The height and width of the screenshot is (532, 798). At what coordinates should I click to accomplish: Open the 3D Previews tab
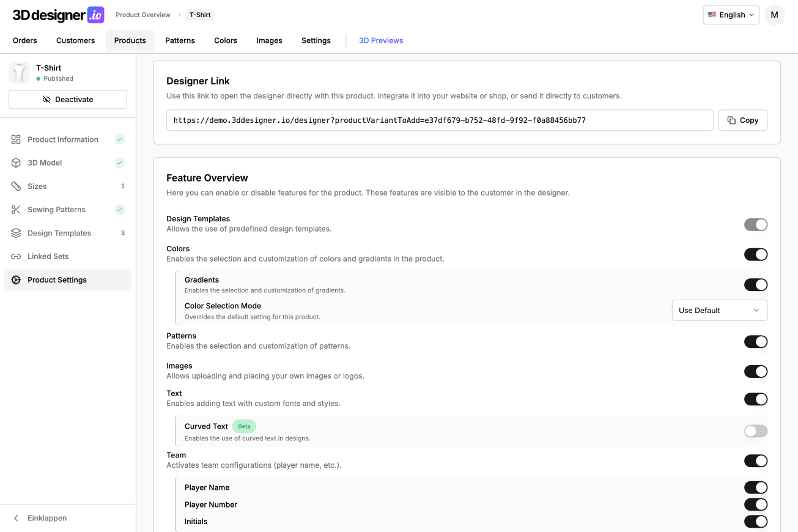tap(381, 40)
